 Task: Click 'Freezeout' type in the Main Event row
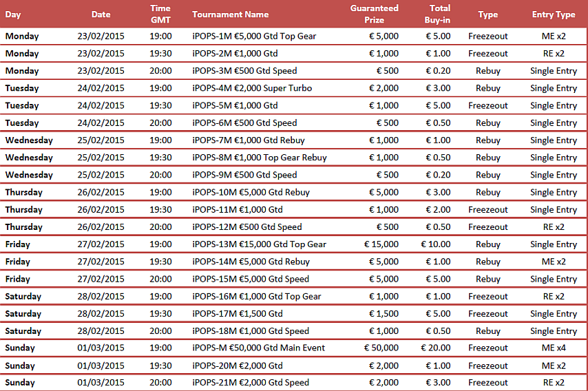point(488,348)
